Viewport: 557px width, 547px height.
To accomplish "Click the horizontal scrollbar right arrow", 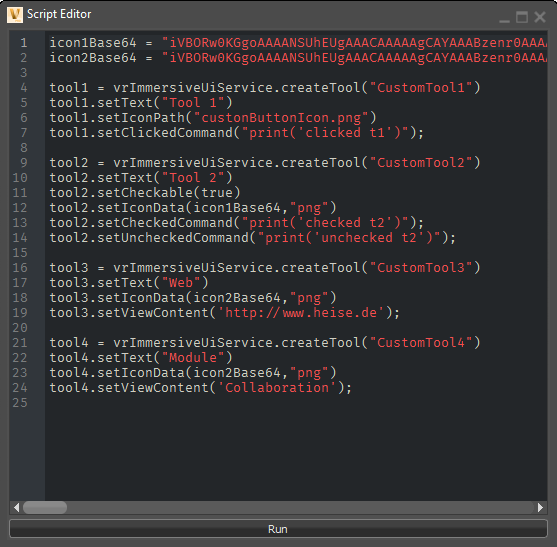I will point(540,508).
